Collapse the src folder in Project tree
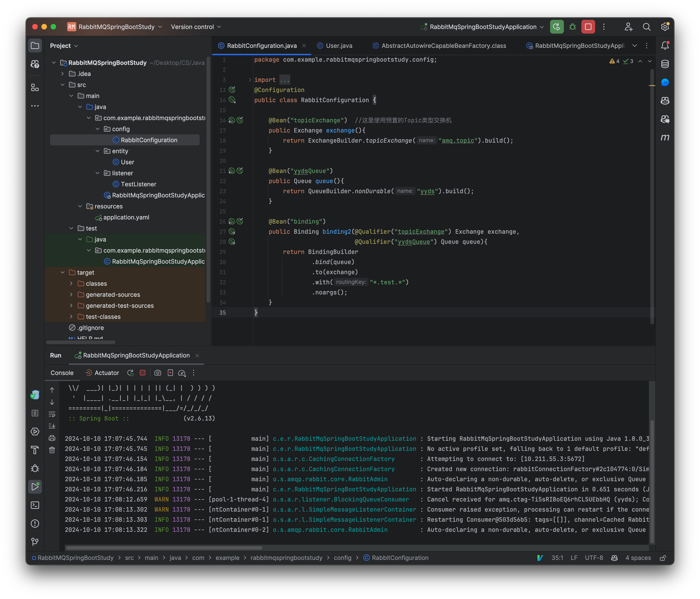700x599 pixels. pyautogui.click(x=63, y=85)
